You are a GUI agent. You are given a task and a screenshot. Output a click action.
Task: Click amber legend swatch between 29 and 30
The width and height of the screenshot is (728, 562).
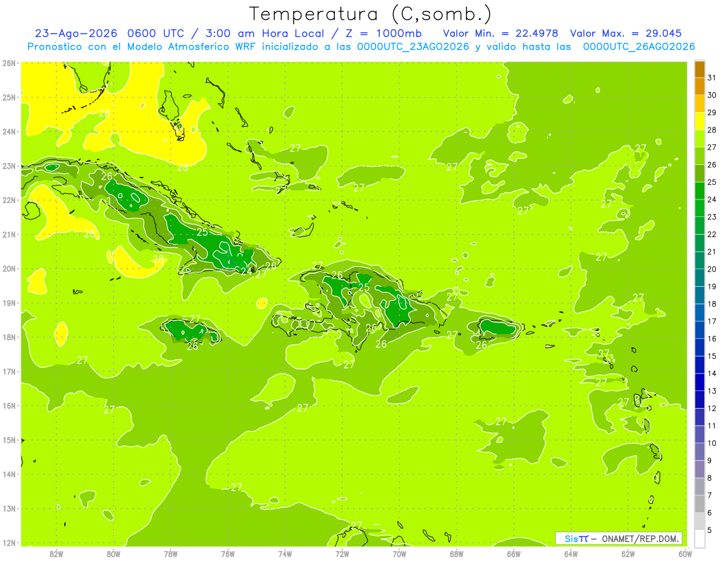699,104
